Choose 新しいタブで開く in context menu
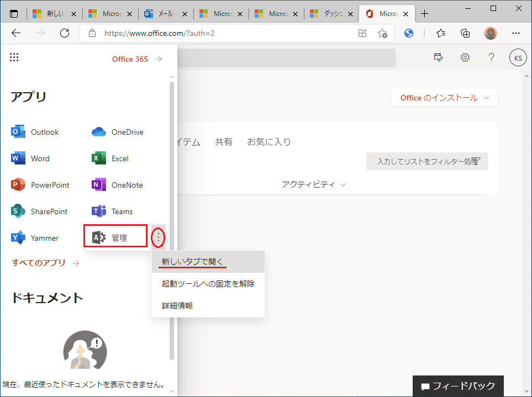Viewport: 532px width, 397px height. click(x=208, y=261)
